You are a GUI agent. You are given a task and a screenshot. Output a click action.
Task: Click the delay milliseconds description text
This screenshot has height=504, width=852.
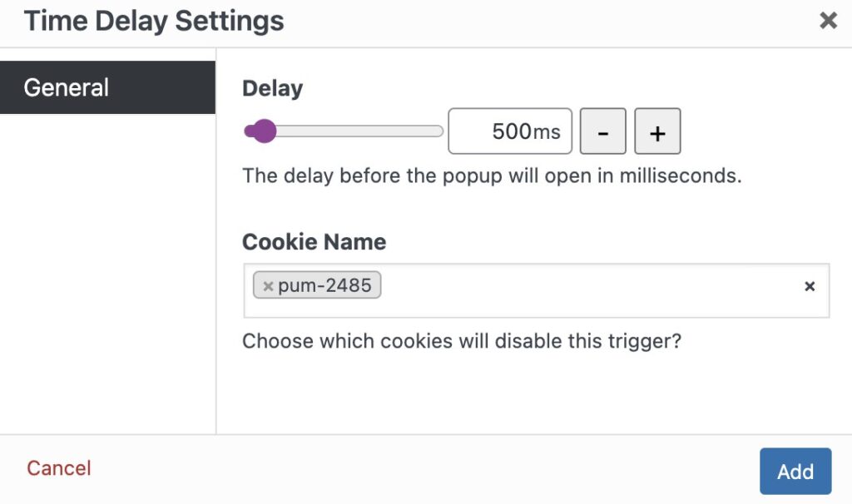(x=492, y=176)
